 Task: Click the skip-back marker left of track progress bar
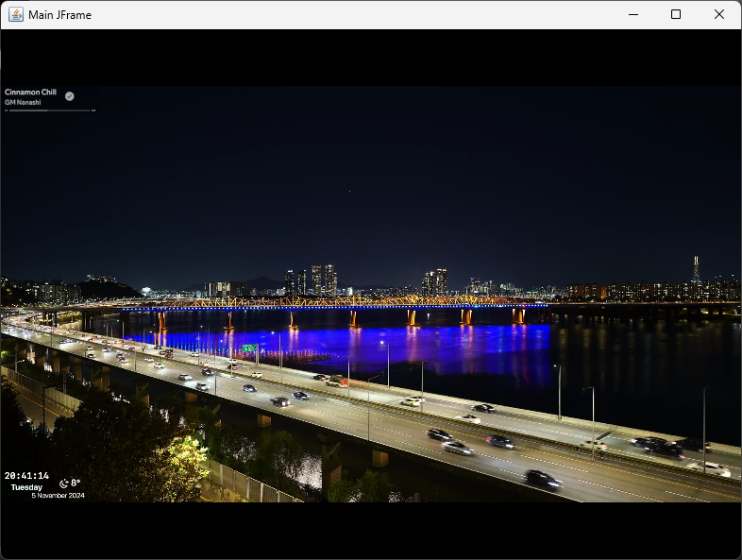point(6,110)
